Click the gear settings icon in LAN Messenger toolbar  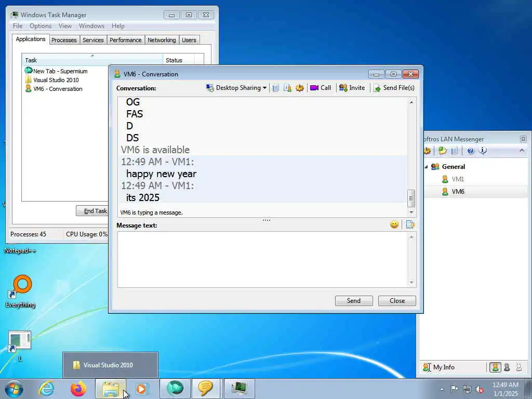[x=427, y=151]
